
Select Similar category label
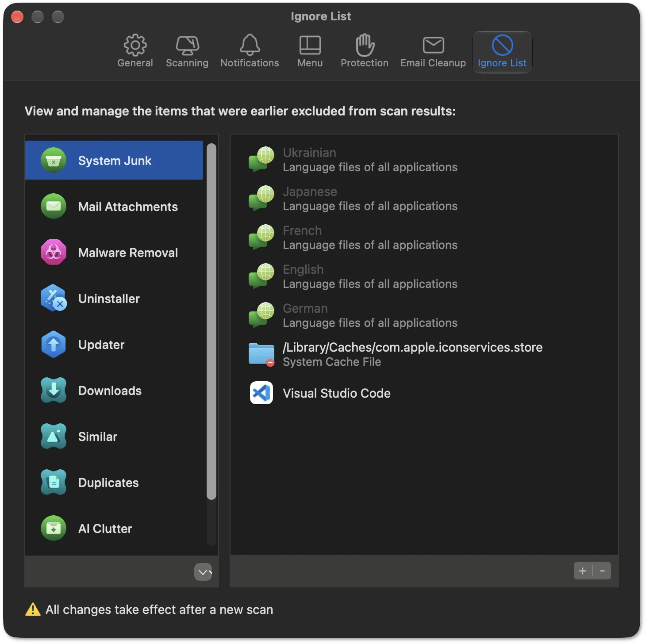point(97,437)
